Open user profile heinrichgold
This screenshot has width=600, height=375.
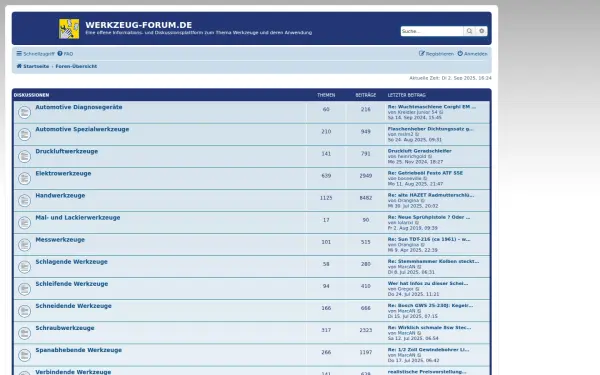412,157
